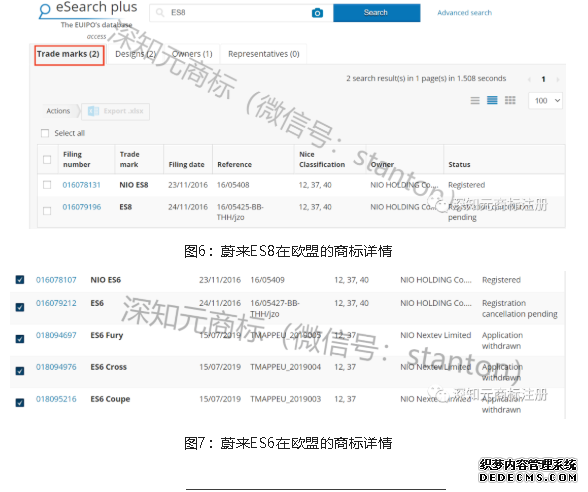Click the ES6 Coupe trade mark name
The image size is (588, 492).
[x=110, y=399]
